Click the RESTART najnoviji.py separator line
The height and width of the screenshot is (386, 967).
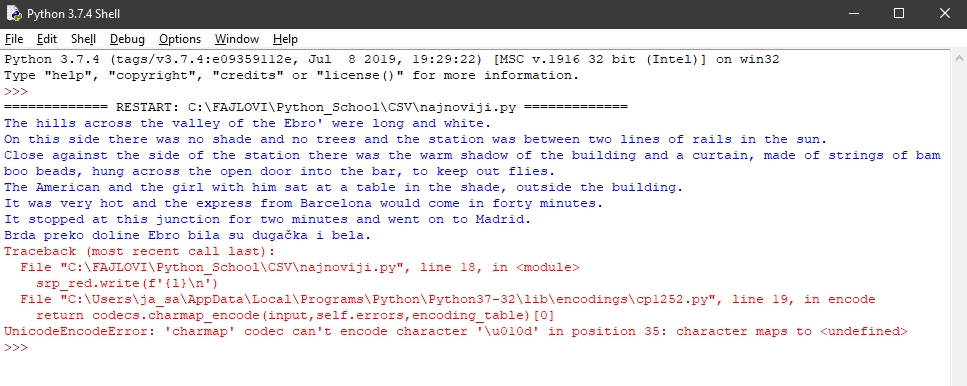[316, 107]
